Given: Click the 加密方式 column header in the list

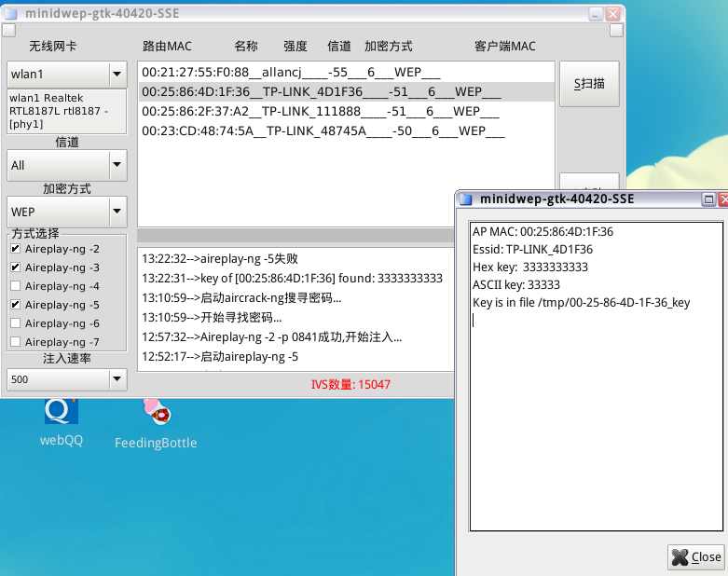Looking at the screenshot, I should pos(388,46).
